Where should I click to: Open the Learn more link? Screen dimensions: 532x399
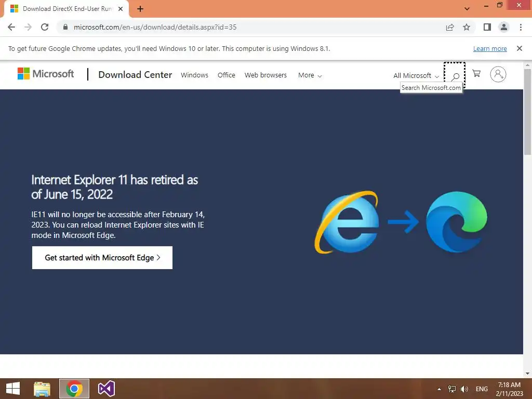tap(490, 48)
